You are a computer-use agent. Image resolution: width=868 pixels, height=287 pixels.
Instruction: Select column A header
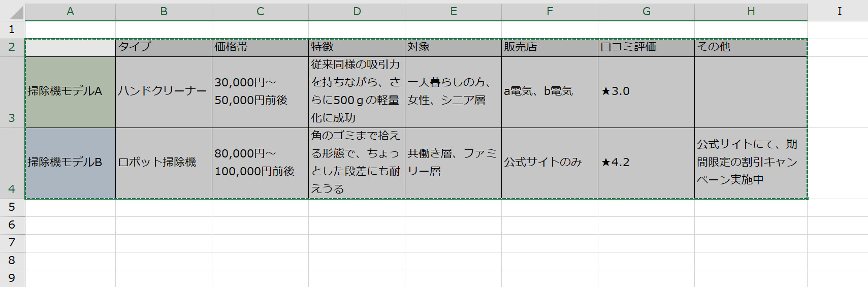tap(70, 12)
